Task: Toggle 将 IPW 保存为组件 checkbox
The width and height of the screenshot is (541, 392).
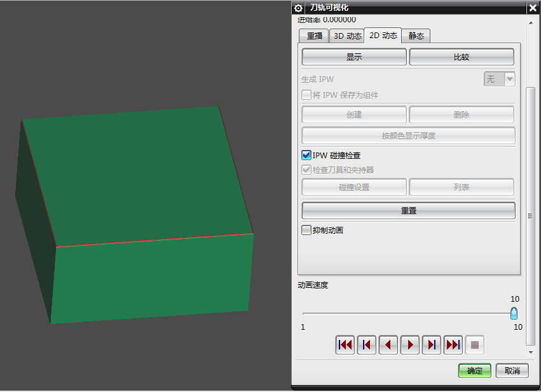Action: pos(306,95)
